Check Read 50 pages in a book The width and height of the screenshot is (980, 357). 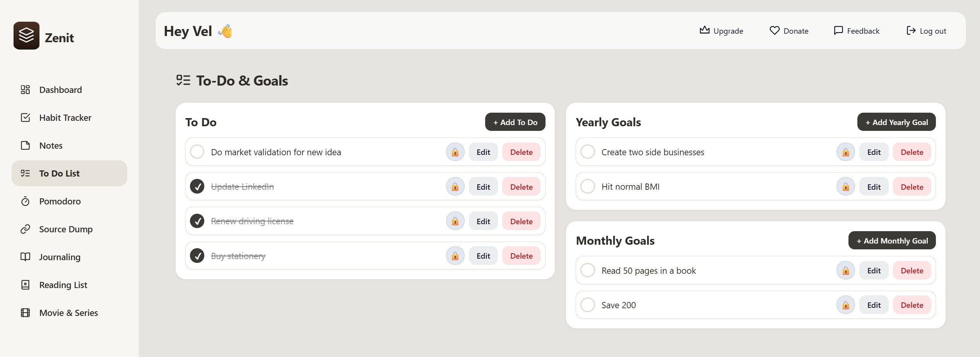click(588, 270)
